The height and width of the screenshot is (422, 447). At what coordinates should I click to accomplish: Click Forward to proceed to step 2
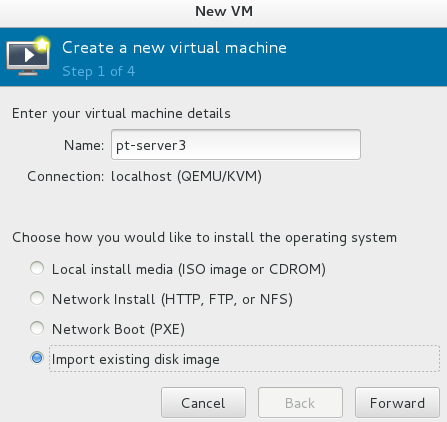[397, 403]
